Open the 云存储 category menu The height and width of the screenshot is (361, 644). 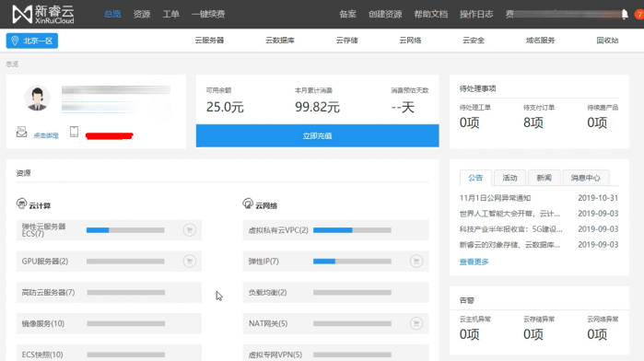tap(347, 41)
